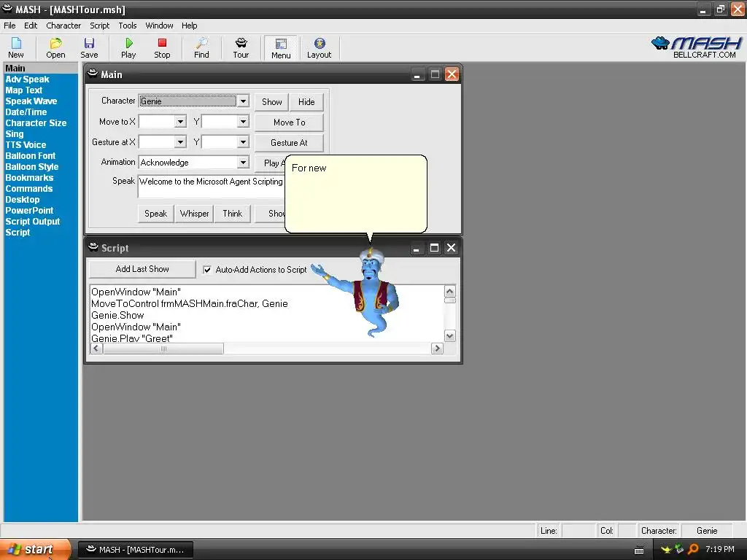
Task: Click the Main window title icon
Action: [93, 74]
